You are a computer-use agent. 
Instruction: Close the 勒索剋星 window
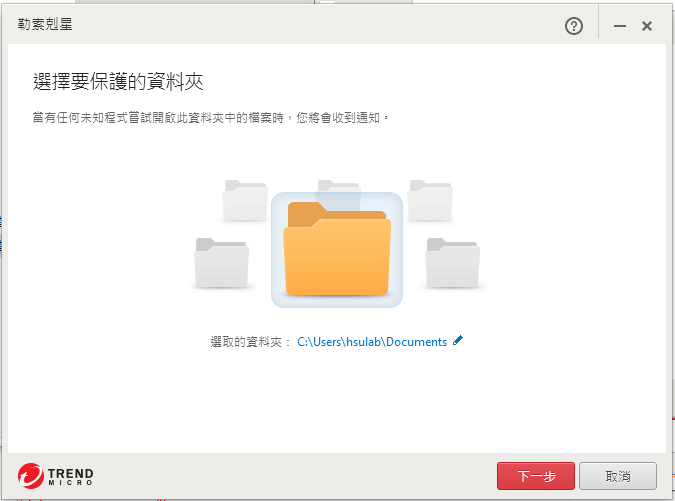pos(647,26)
